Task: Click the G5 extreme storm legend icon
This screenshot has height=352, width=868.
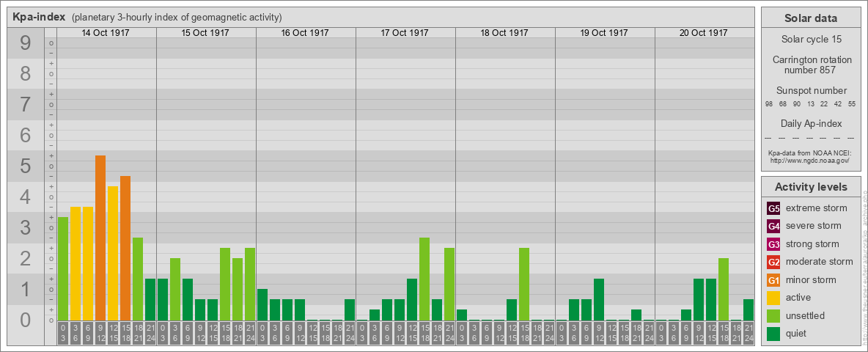Action: pos(773,208)
